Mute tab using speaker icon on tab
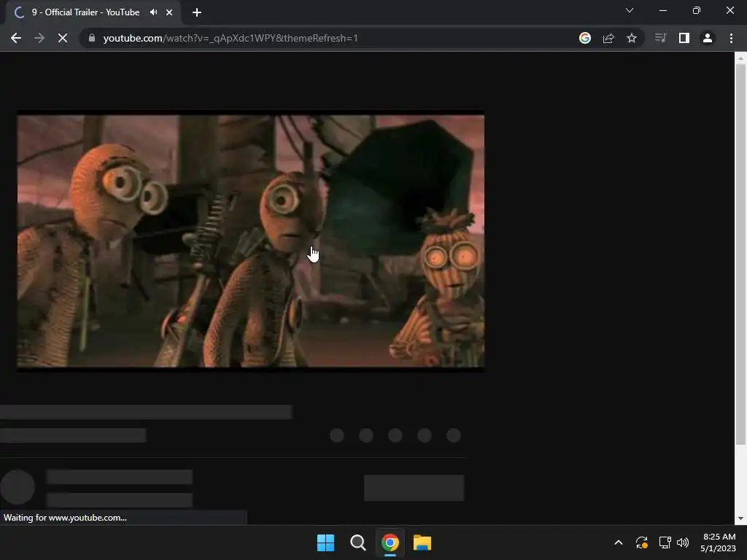The width and height of the screenshot is (747, 560). [x=153, y=12]
